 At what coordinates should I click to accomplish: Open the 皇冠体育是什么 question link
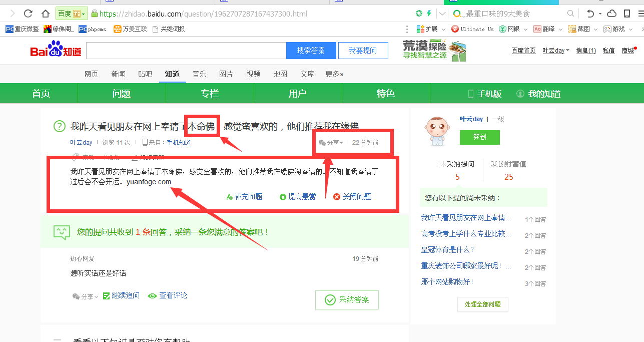pyautogui.click(x=447, y=249)
